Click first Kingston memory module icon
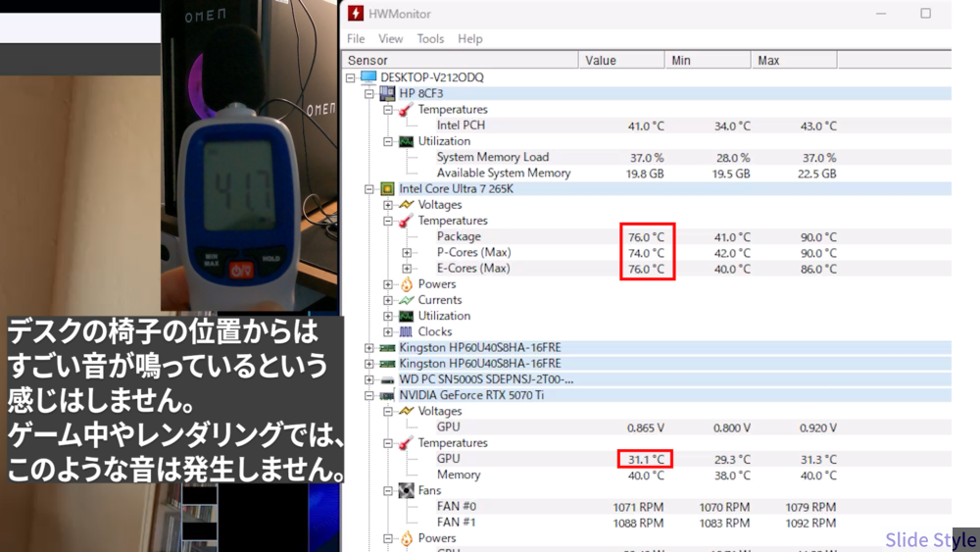 coord(387,348)
